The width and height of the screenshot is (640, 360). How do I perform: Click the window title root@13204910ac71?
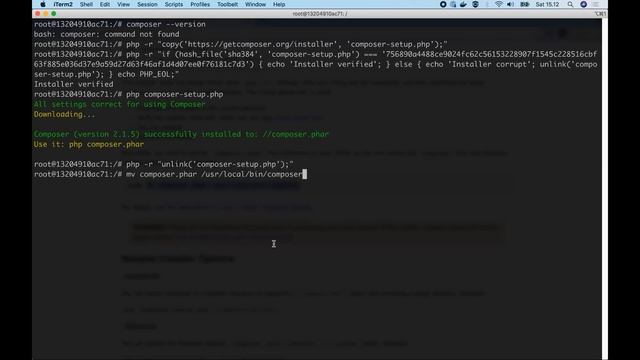320,14
